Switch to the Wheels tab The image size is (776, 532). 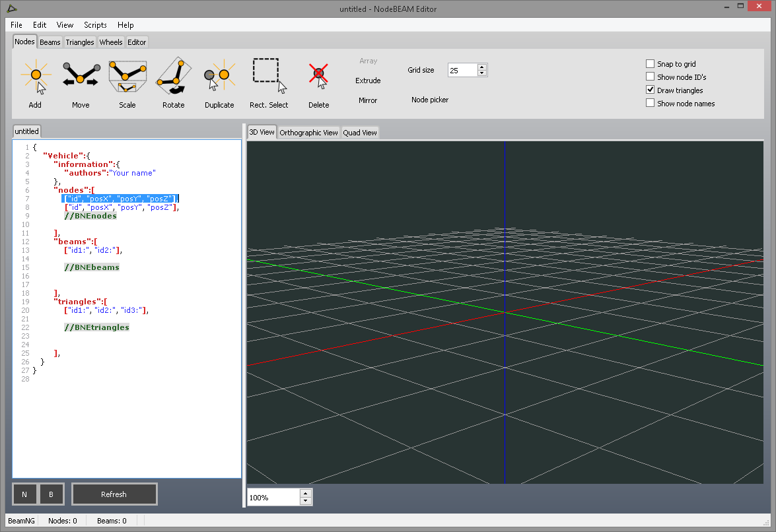[x=111, y=42]
